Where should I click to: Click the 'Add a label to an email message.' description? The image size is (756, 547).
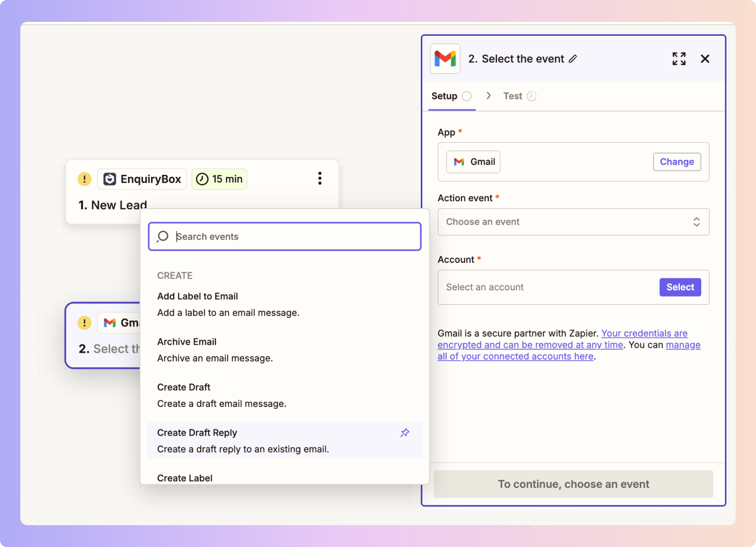tap(228, 313)
